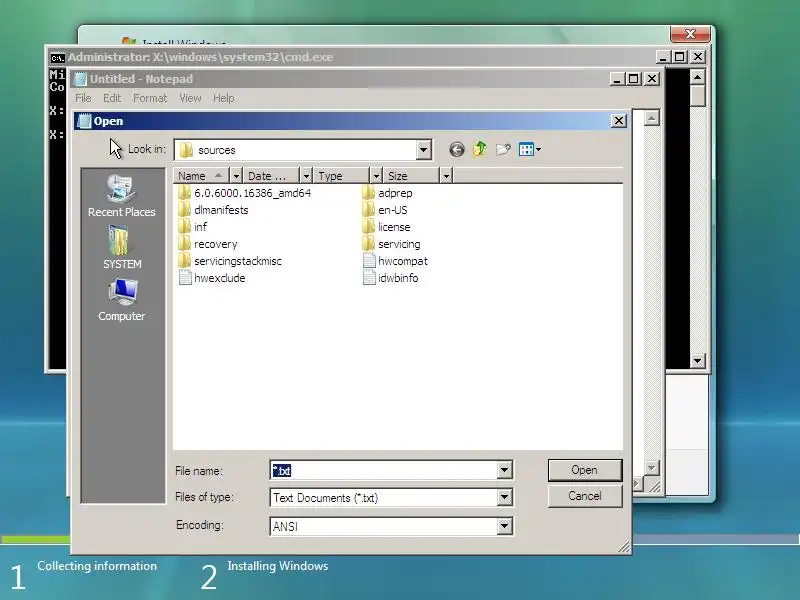
Task: Select the dlmanifests folder
Action: [213, 210]
